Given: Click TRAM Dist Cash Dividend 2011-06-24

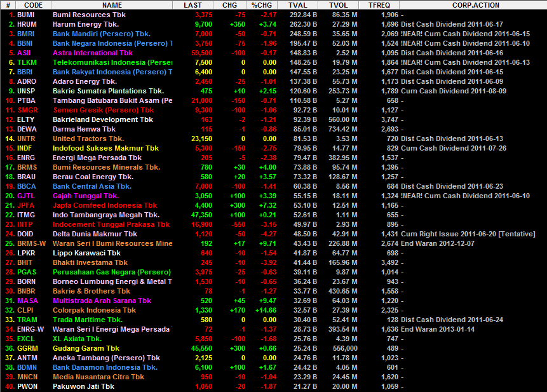Looking at the screenshot, I should (452, 320).
